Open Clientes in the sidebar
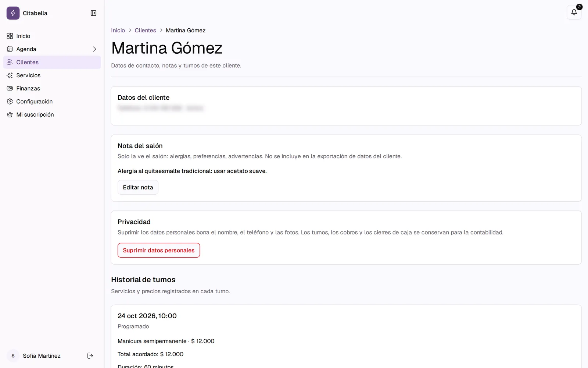The image size is (588, 368). [52, 62]
